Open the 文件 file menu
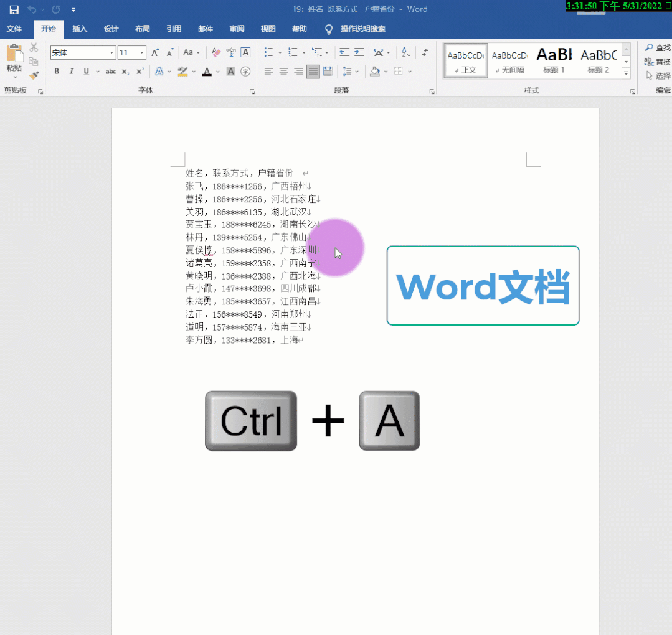The width and height of the screenshot is (672, 635). click(14, 29)
